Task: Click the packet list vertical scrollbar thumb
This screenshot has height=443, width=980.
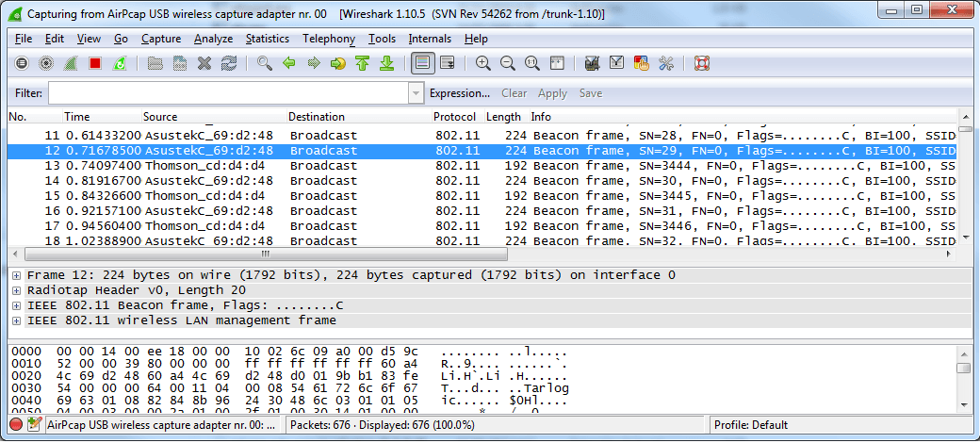Action: pyautogui.click(x=965, y=129)
